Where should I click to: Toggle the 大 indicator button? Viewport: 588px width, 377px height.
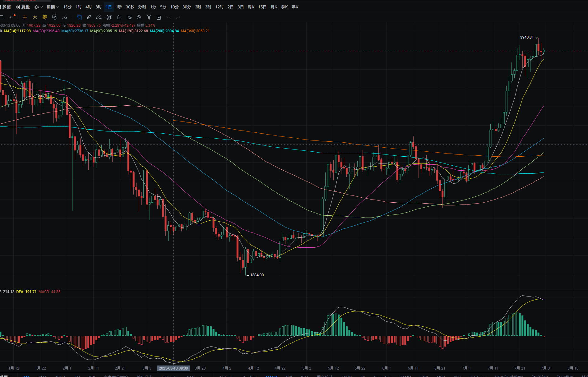pos(35,17)
